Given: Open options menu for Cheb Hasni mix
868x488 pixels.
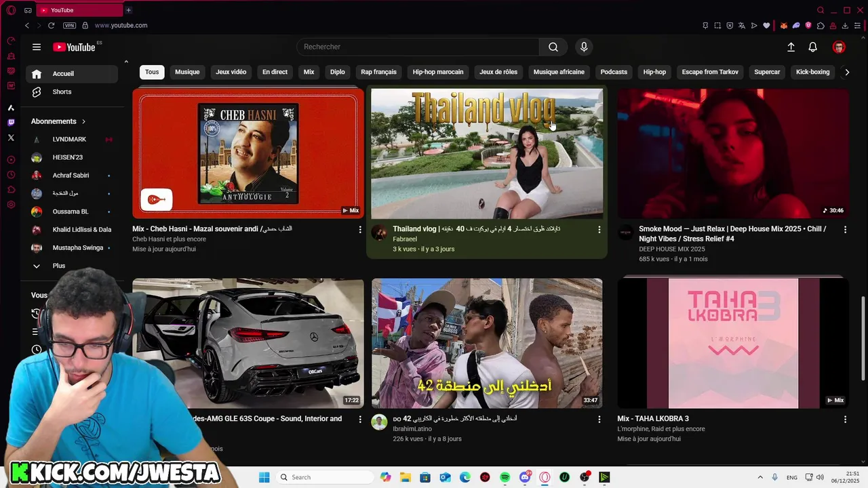Looking at the screenshot, I should (x=360, y=230).
